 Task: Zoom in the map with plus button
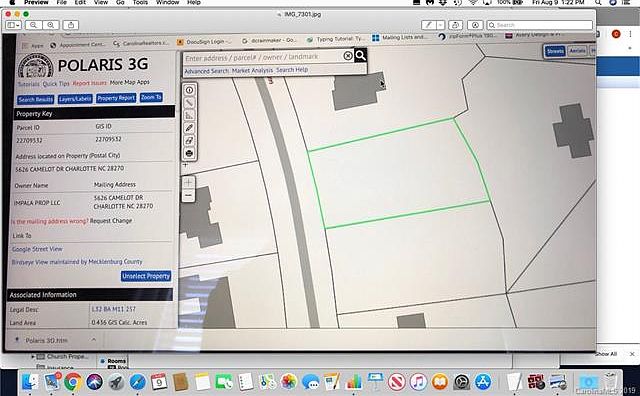tap(188, 182)
